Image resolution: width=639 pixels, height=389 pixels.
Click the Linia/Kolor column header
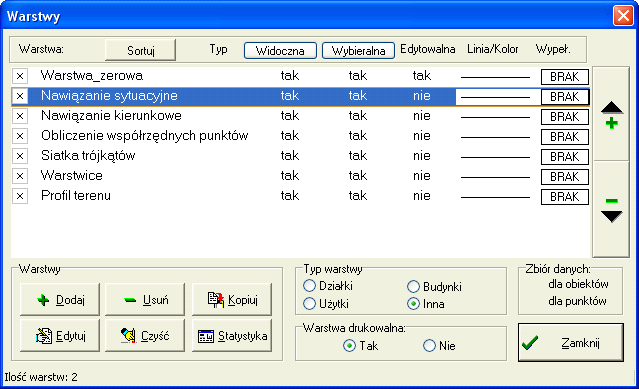[493, 49]
